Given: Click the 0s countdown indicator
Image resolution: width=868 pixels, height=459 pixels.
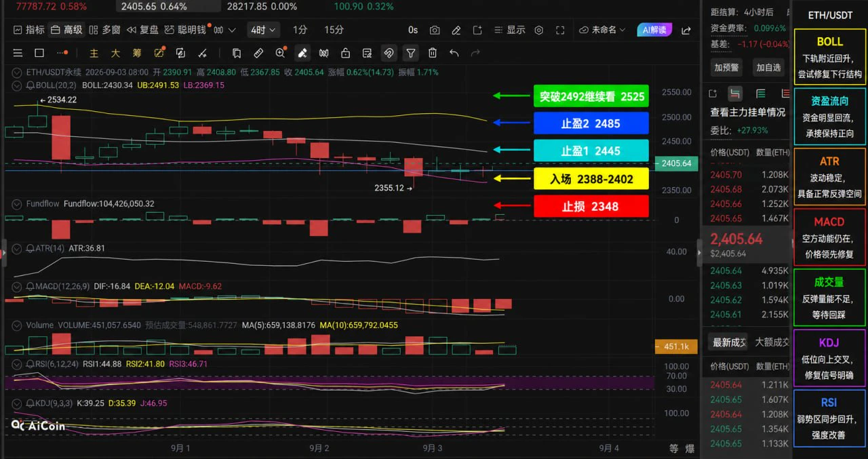Looking at the screenshot, I should click(x=413, y=30).
